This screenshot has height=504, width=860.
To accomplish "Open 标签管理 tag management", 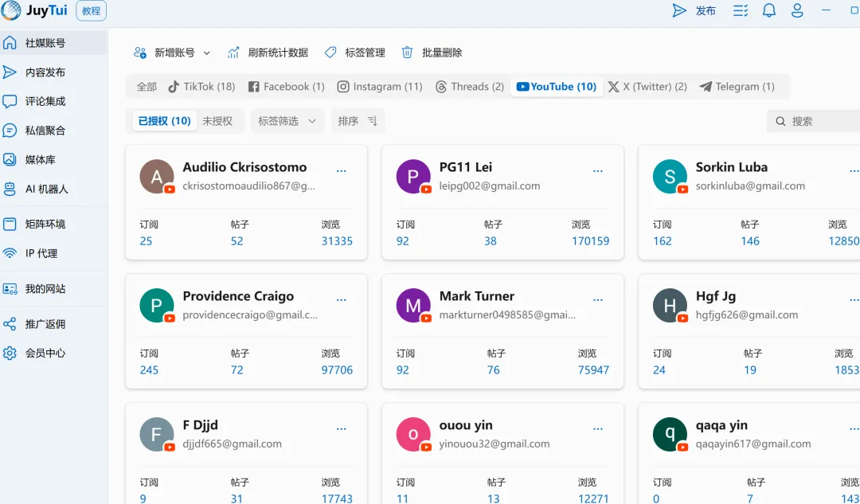I will coord(354,53).
